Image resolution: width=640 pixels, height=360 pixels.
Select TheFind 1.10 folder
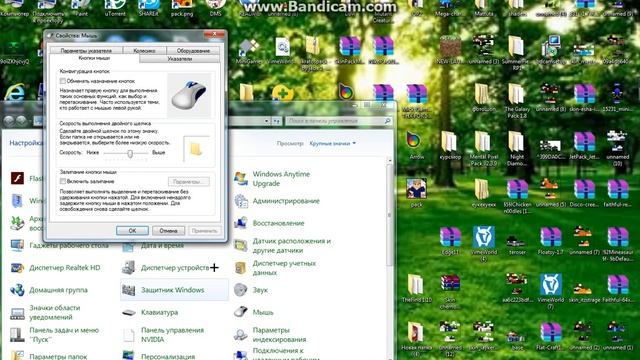[x=416, y=288]
